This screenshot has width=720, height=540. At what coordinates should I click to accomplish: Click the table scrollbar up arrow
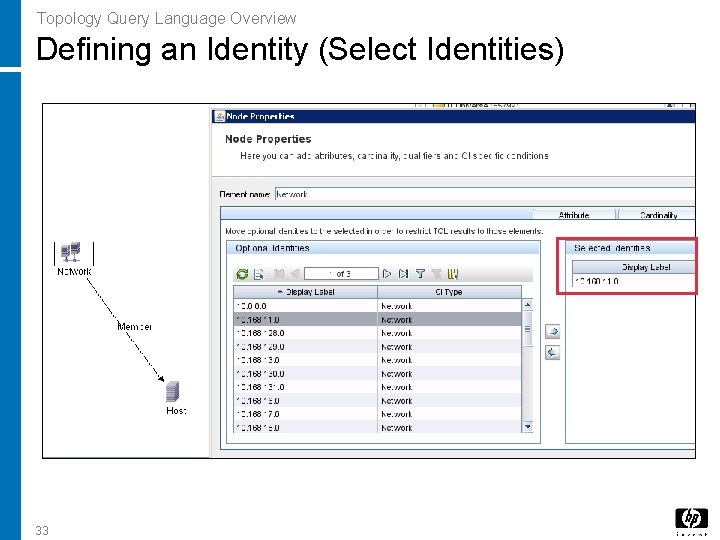[528, 304]
